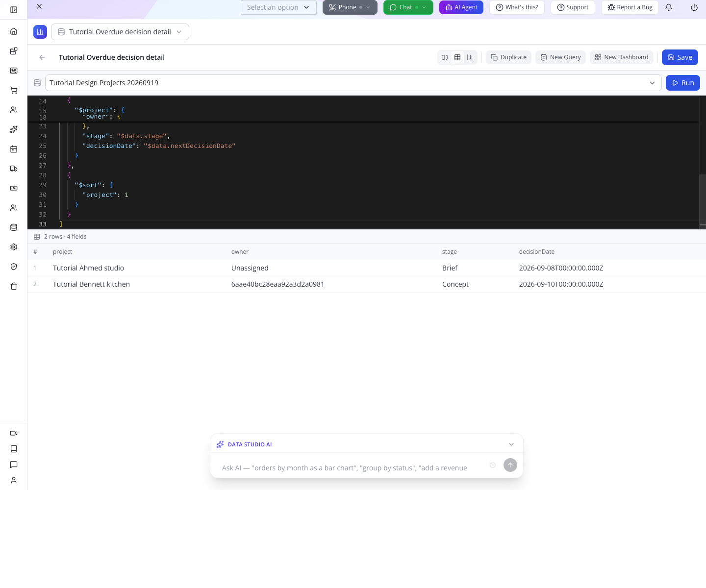706x588 pixels.
Task: Click the notifications bell icon
Action: click(669, 7)
